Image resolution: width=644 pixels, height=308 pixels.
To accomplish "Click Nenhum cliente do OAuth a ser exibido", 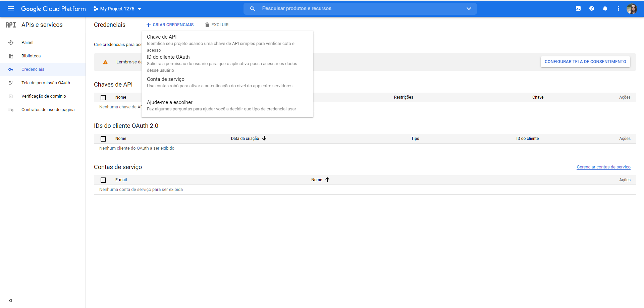I will click(137, 148).
